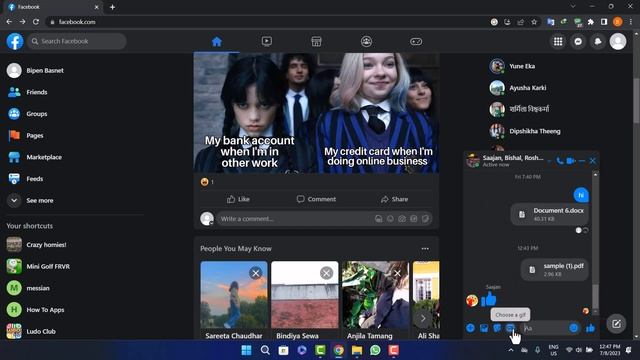Attach a file with the photo icon
The width and height of the screenshot is (640, 360).
484,328
